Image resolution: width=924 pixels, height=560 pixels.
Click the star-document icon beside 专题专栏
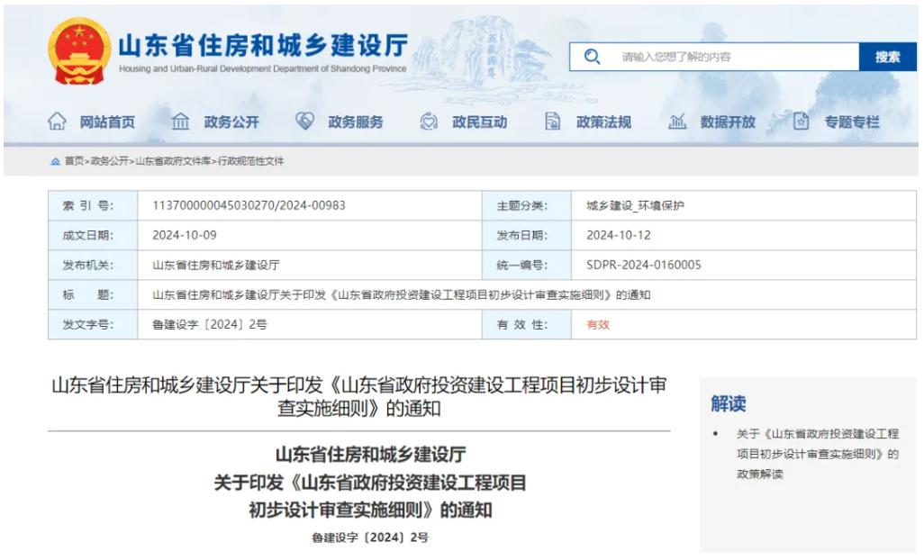tap(801, 122)
